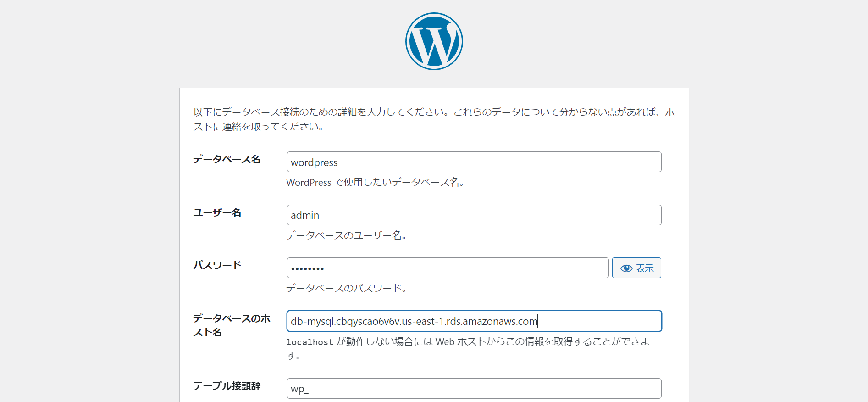Click the hint 'データベースのパスワード。'
868x402 pixels.
click(x=346, y=288)
